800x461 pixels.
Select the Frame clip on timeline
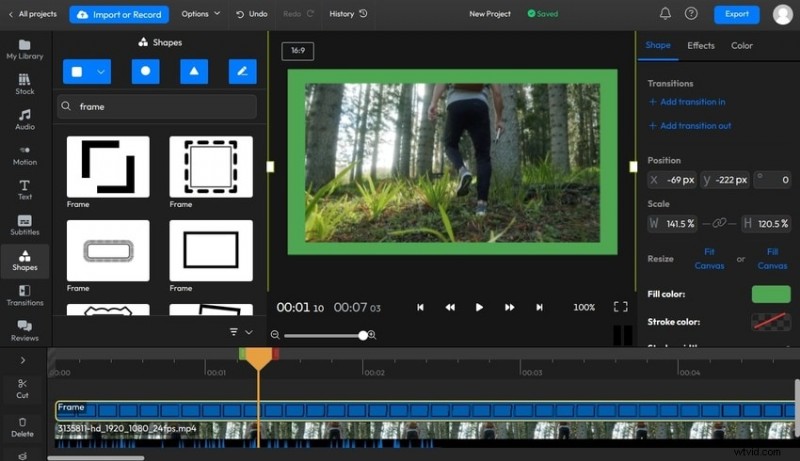[x=425, y=410]
